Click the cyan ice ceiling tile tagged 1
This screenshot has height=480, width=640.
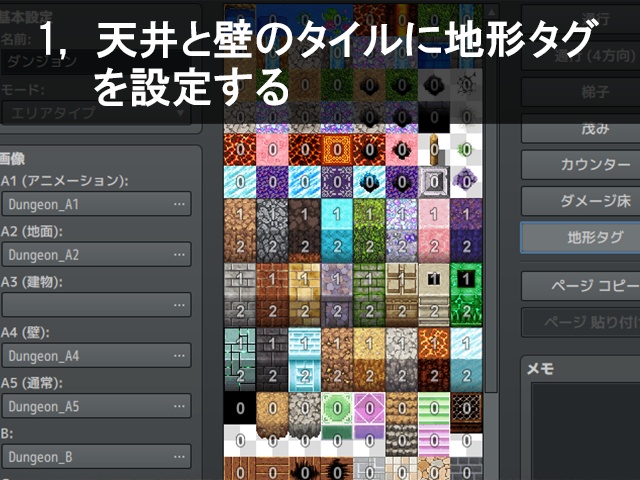[337, 214]
